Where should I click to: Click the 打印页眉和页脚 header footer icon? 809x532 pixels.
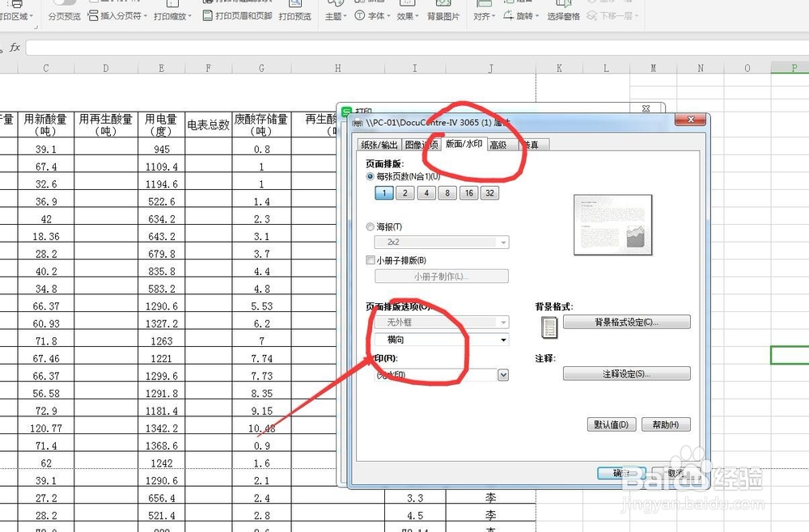pyautogui.click(x=208, y=14)
